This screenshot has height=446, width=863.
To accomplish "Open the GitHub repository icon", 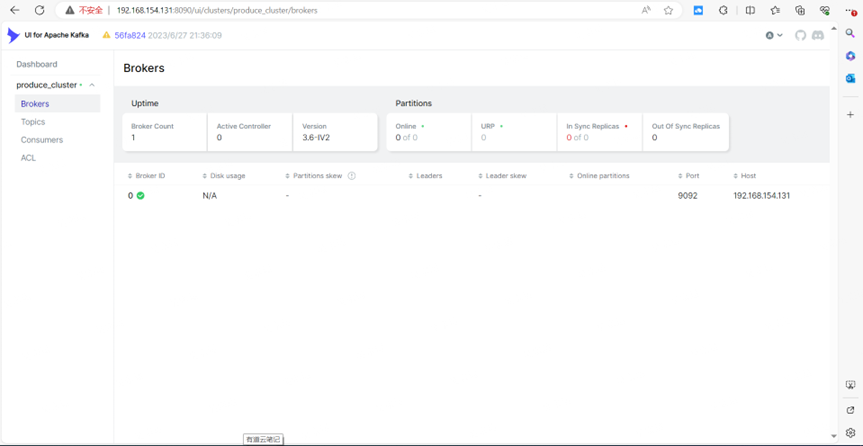I will coord(800,35).
